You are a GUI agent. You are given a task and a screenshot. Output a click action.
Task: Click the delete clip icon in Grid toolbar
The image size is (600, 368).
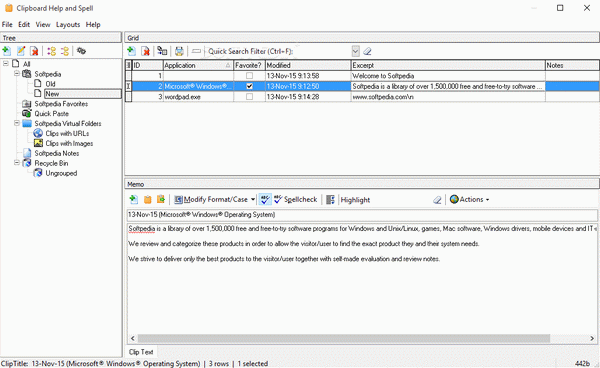pos(145,51)
